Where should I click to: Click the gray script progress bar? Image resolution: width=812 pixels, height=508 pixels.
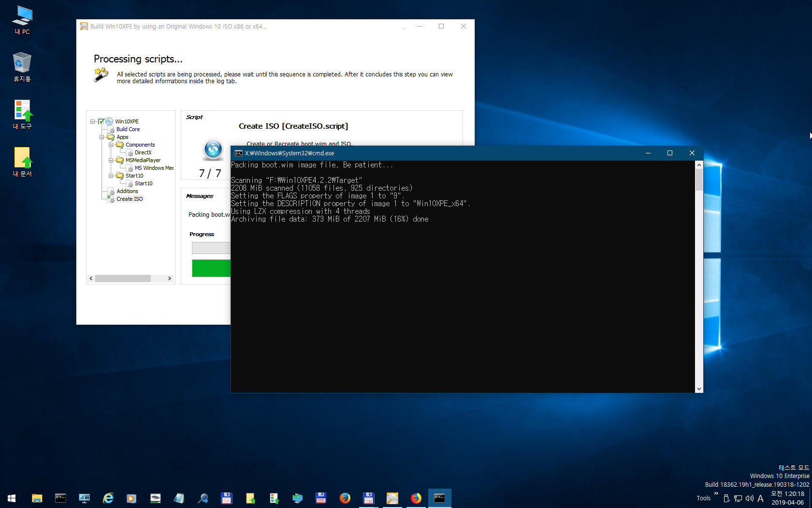(x=211, y=248)
